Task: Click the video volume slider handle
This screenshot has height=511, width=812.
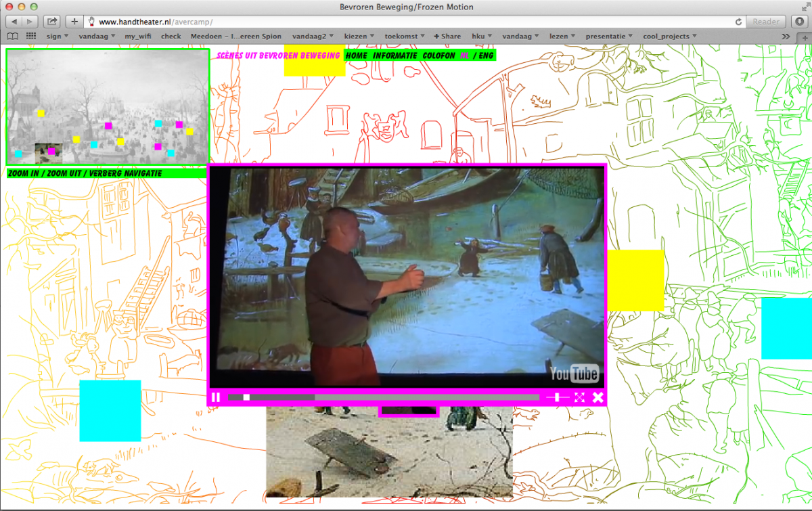Action: click(557, 397)
